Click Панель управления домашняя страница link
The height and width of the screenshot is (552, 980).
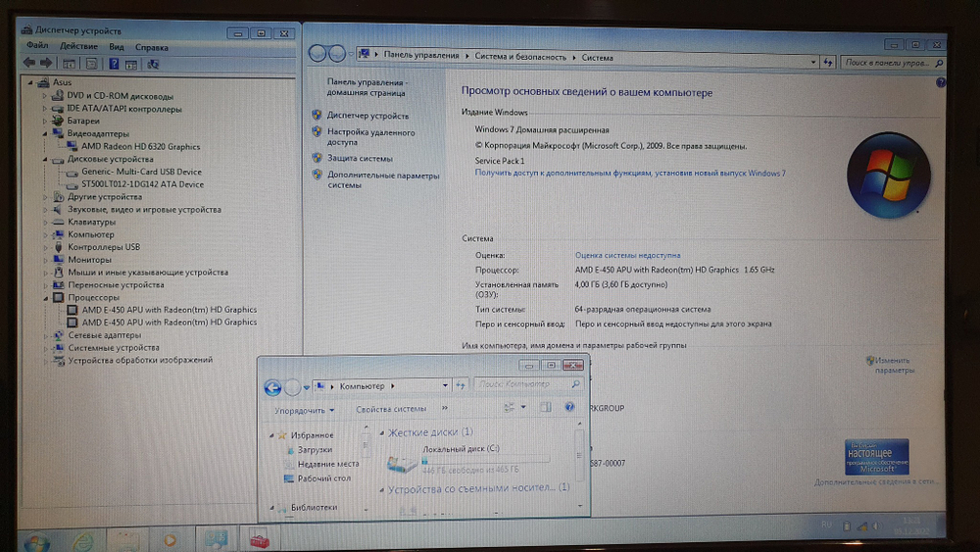click(367, 87)
